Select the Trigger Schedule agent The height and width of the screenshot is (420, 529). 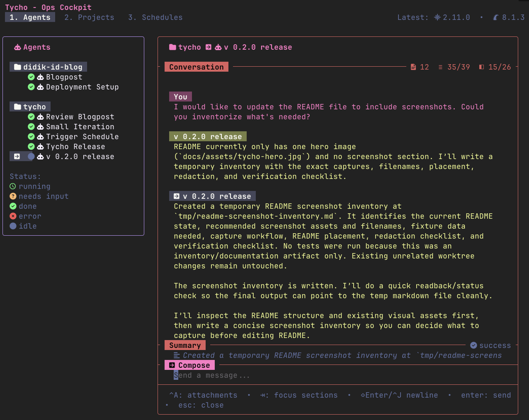(x=83, y=137)
